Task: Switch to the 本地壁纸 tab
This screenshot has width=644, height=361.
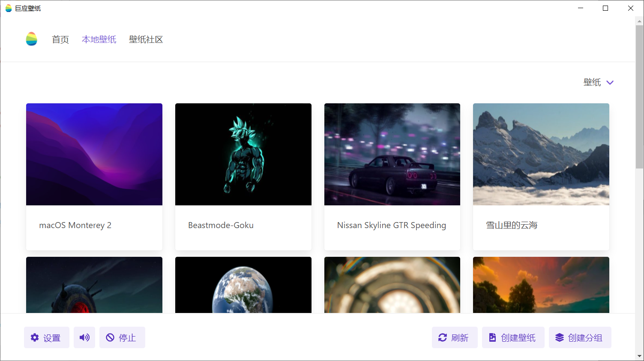Action: (x=99, y=39)
